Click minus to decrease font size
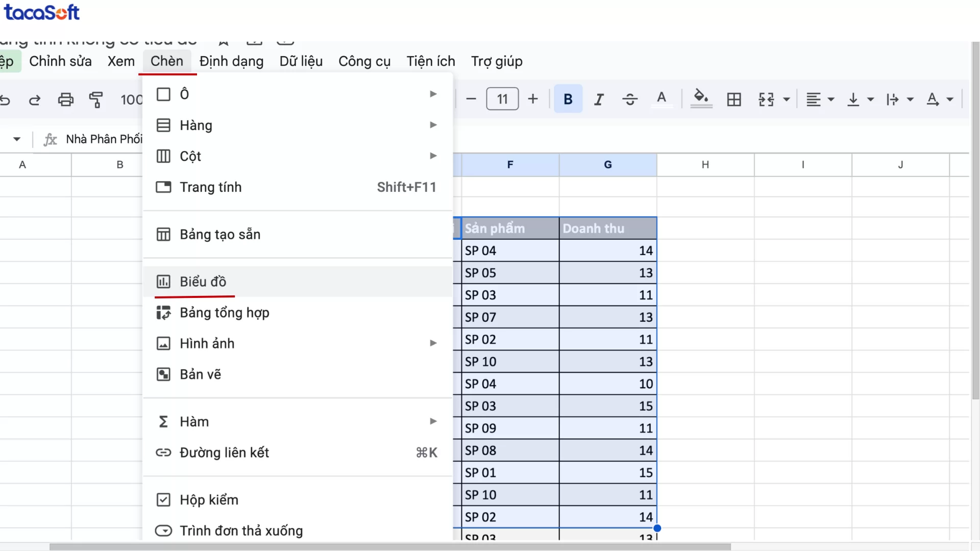980x551 pixels. [x=471, y=98]
